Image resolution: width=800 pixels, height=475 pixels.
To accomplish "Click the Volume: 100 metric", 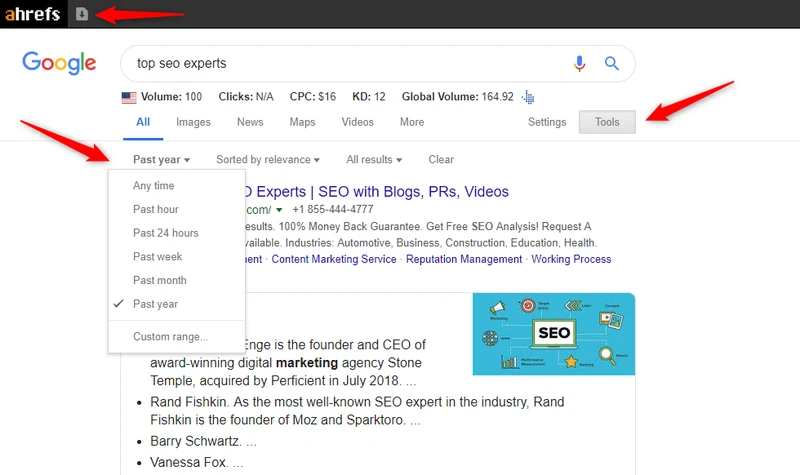I will 171,97.
